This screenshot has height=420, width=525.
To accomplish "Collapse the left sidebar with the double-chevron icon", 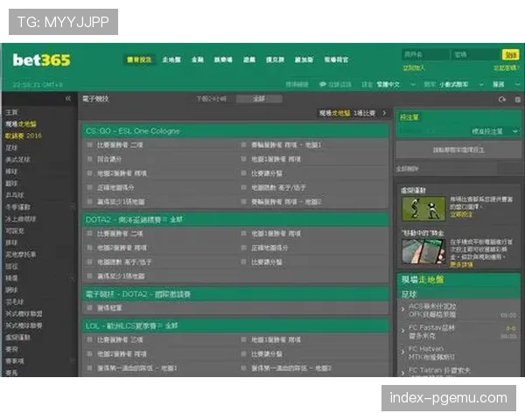I will tap(68, 99).
